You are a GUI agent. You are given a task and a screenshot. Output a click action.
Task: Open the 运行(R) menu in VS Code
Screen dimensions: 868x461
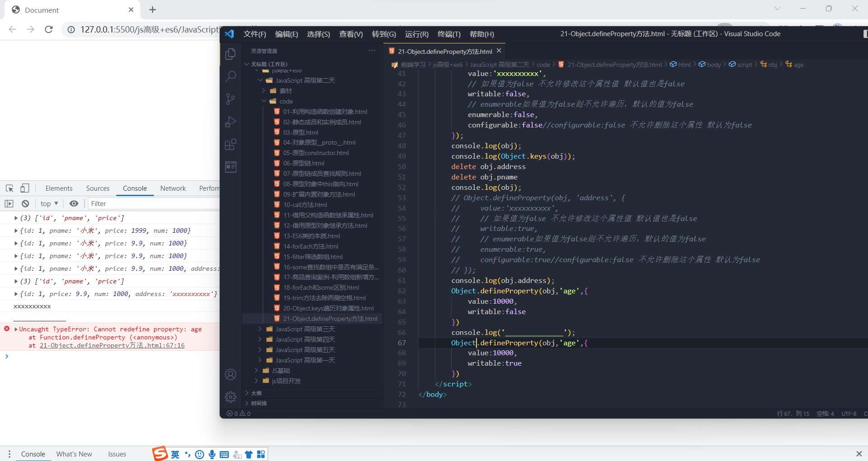[x=417, y=34]
